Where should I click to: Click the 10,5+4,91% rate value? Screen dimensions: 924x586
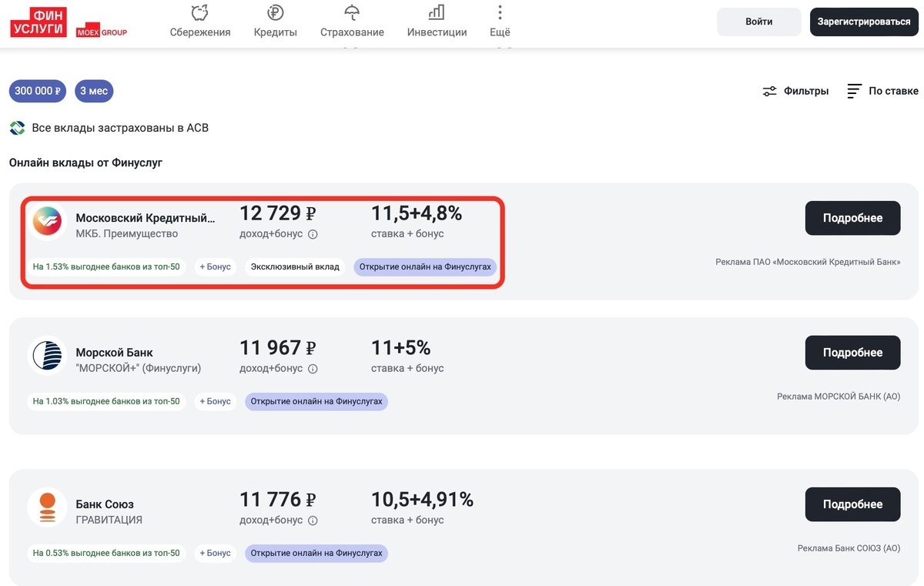pyautogui.click(x=422, y=500)
